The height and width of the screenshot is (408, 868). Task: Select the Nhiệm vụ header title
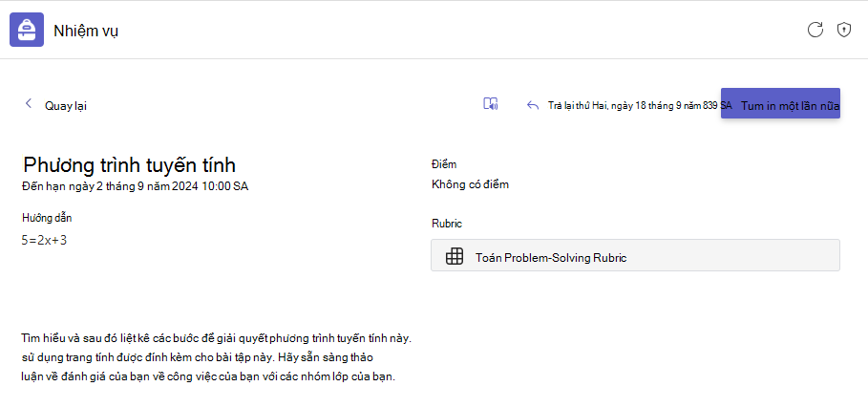[86, 31]
